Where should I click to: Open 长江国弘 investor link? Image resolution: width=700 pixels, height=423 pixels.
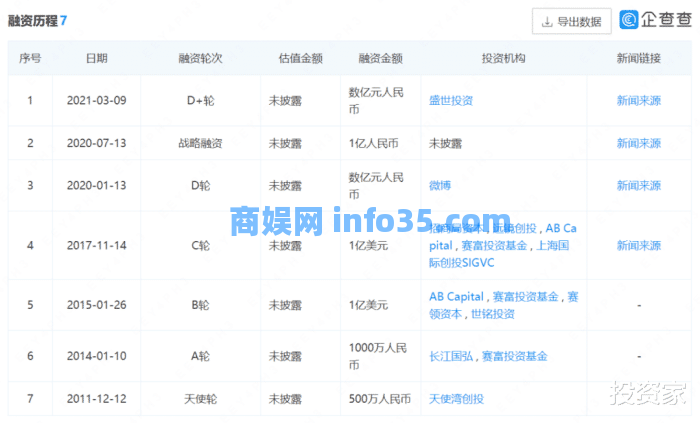pyautogui.click(x=450, y=356)
